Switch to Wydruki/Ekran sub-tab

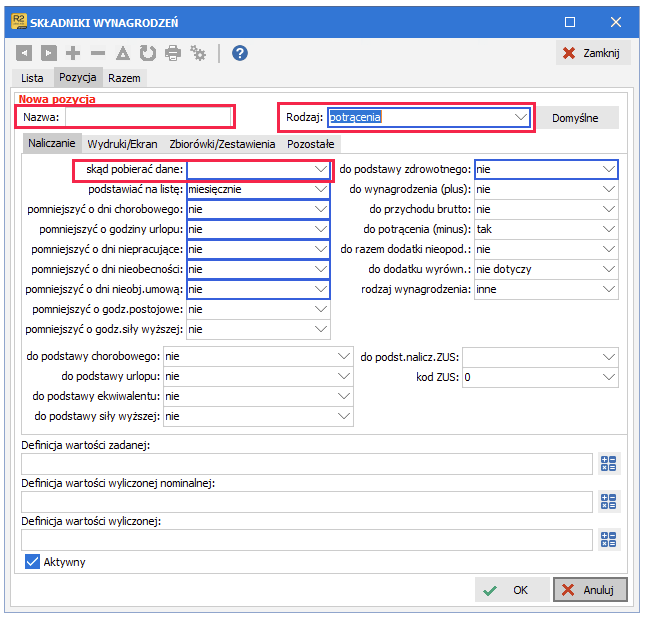point(122,144)
